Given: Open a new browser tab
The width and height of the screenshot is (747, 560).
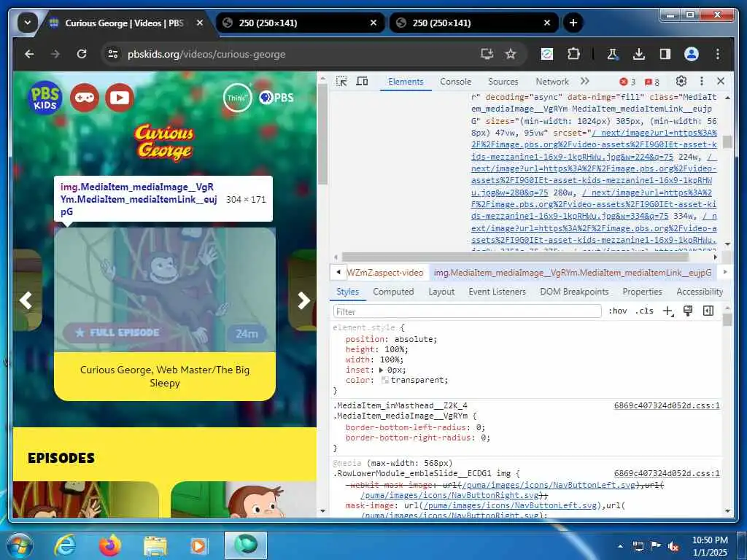Looking at the screenshot, I should pos(573,23).
